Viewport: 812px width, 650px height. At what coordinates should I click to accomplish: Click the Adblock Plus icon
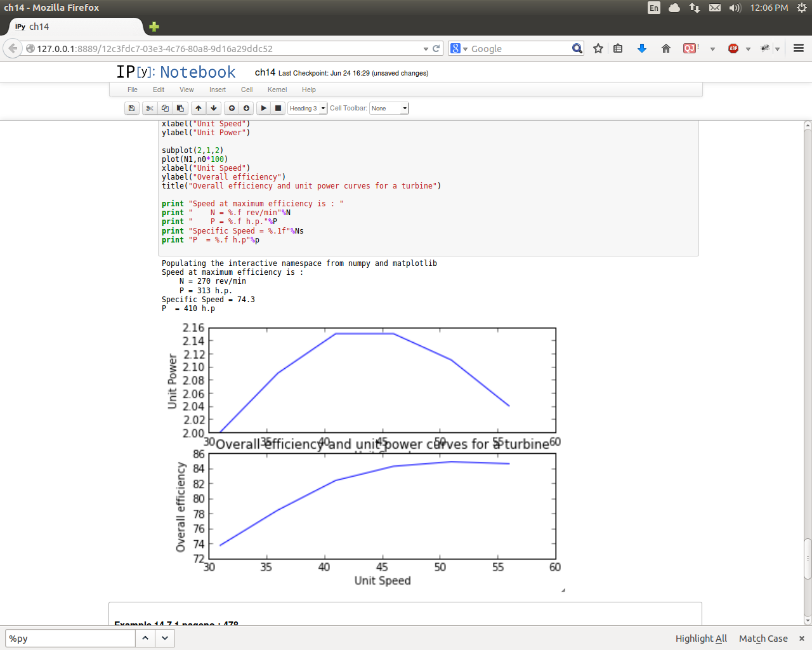[x=733, y=49]
